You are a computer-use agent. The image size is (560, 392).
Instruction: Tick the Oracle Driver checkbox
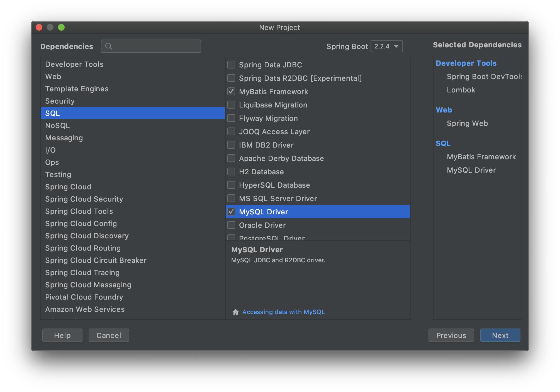coord(231,225)
